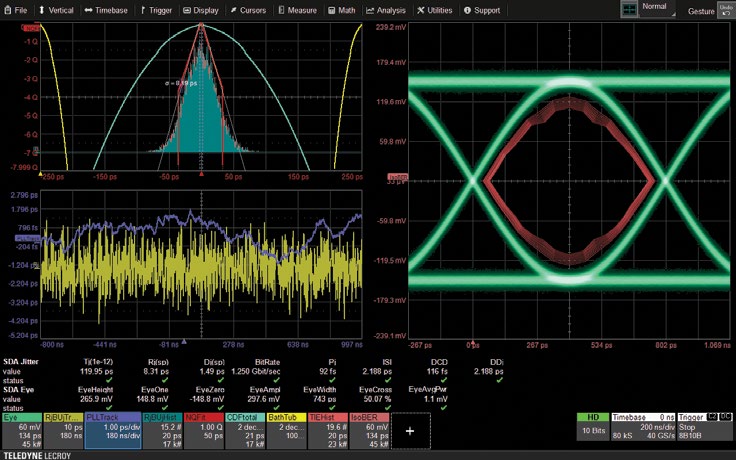Viewport: 736px width, 460px height.
Task: Click the grid display mode icon
Action: (629, 9)
